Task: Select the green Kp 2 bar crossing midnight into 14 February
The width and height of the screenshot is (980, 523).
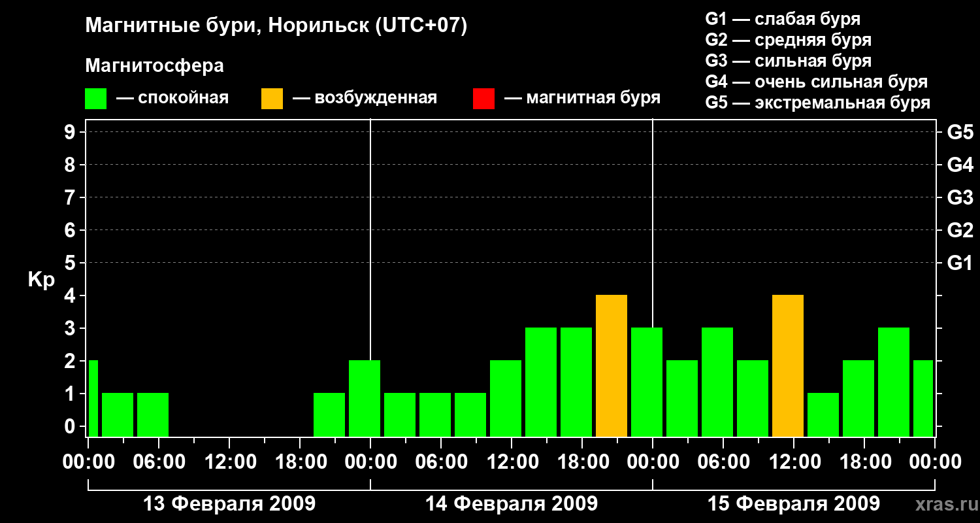Action: coord(365,399)
